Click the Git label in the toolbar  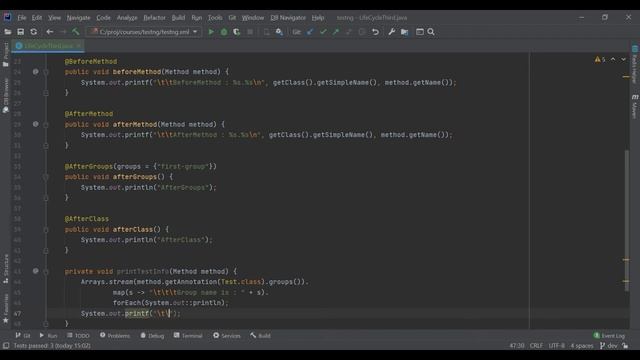(297, 32)
